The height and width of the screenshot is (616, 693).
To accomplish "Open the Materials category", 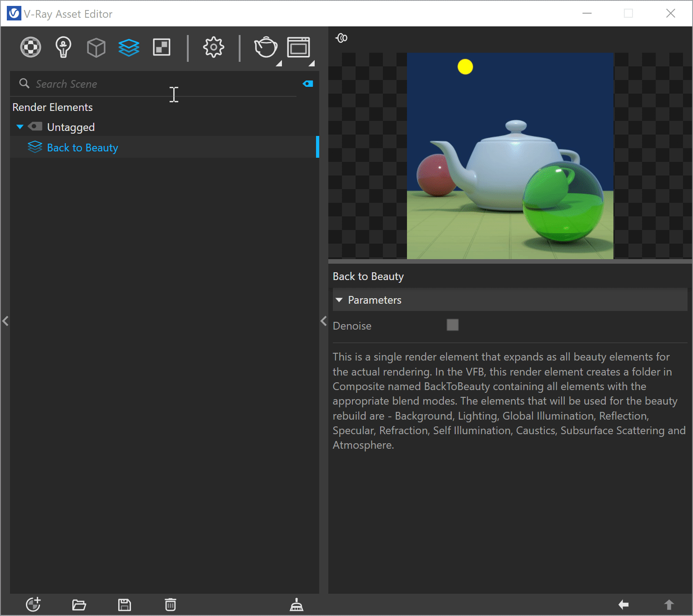I will click(x=30, y=47).
